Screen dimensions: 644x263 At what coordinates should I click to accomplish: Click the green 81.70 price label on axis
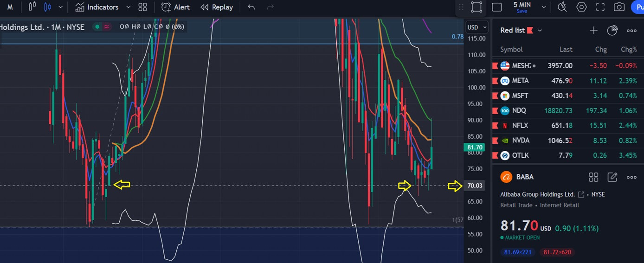click(x=475, y=148)
